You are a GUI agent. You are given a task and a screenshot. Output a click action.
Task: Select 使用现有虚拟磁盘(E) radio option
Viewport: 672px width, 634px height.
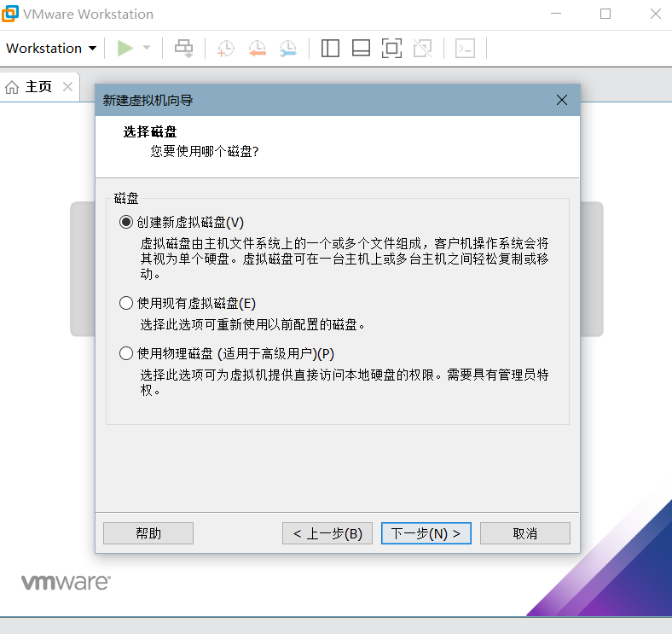(x=126, y=303)
